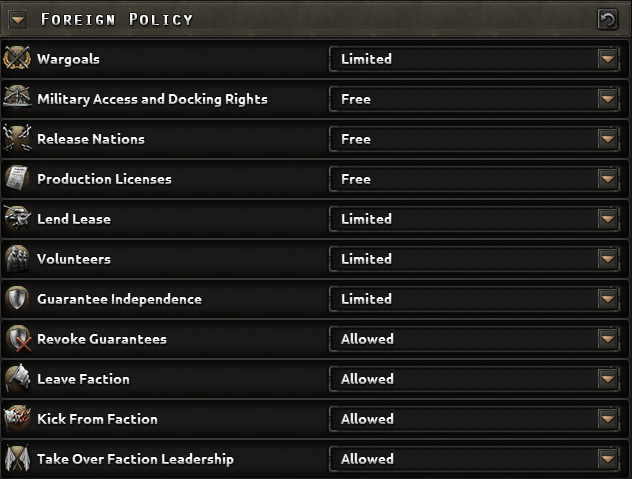The image size is (632, 479).
Task: Click the Take Over Faction Leadership icon
Action: pyautogui.click(x=17, y=459)
